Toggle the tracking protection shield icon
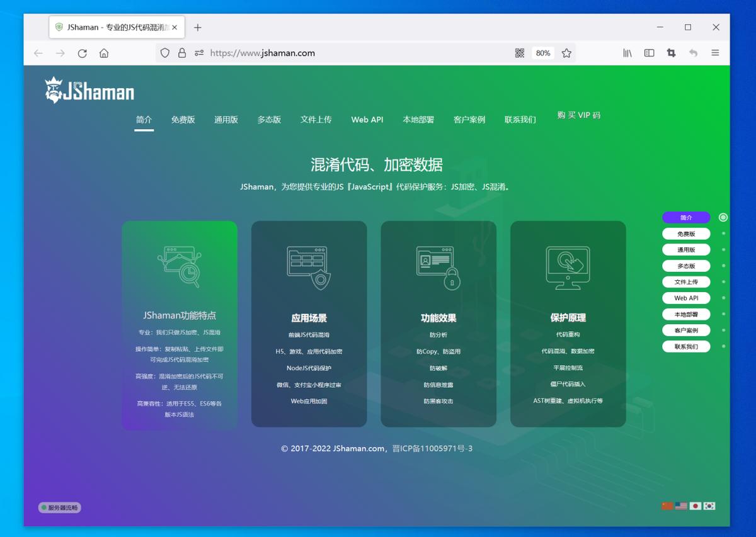756x537 pixels. tap(164, 53)
